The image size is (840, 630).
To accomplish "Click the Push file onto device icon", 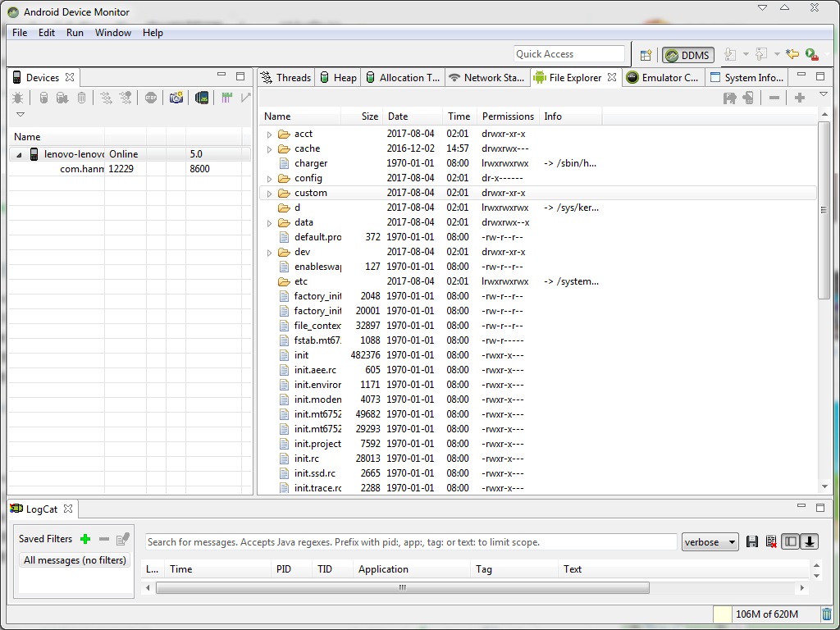I will coord(748,98).
